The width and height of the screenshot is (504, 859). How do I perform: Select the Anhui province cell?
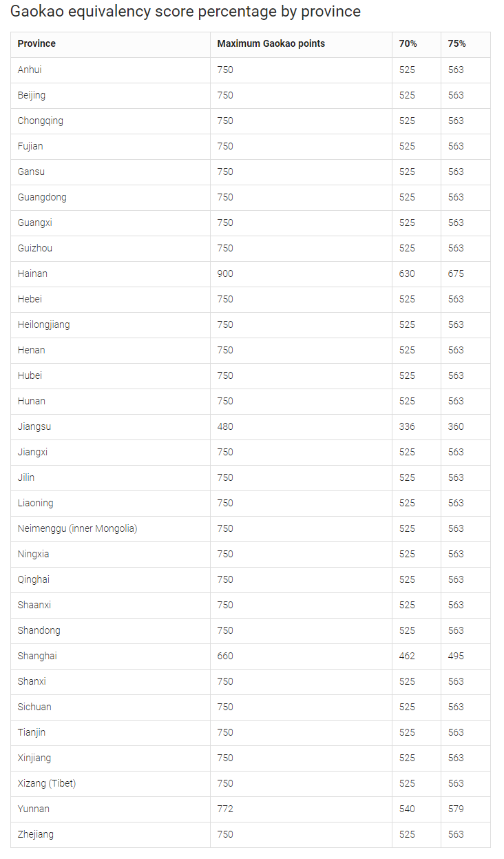30,70
